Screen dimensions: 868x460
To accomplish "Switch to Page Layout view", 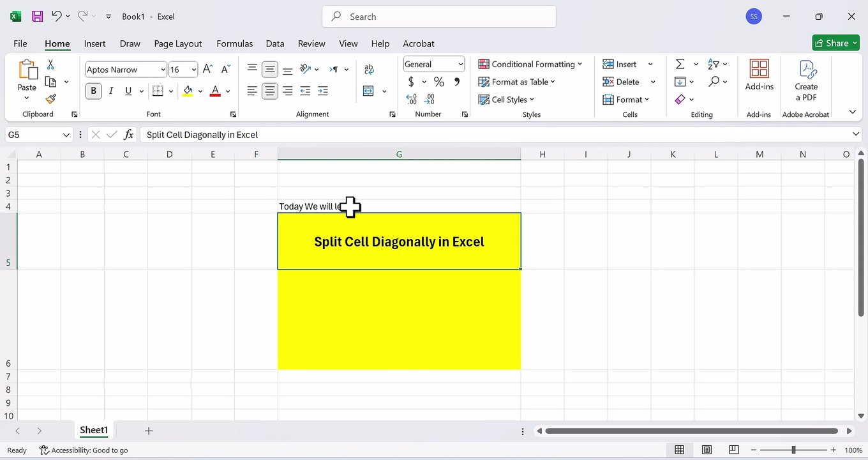I will tap(707, 450).
